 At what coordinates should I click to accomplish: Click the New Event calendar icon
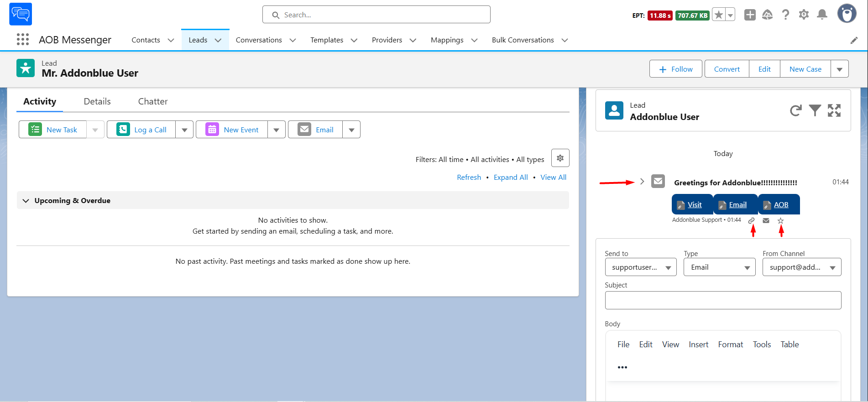212,129
